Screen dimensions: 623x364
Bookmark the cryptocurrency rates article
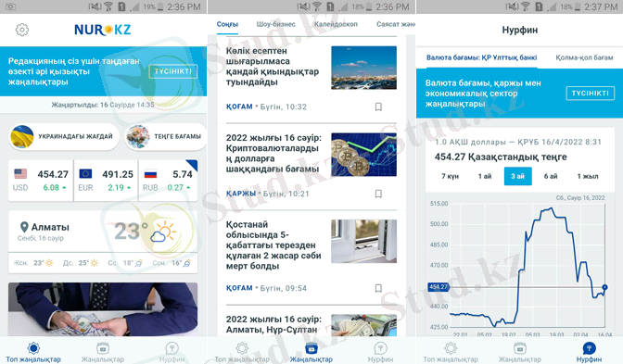click(x=378, y=194)
